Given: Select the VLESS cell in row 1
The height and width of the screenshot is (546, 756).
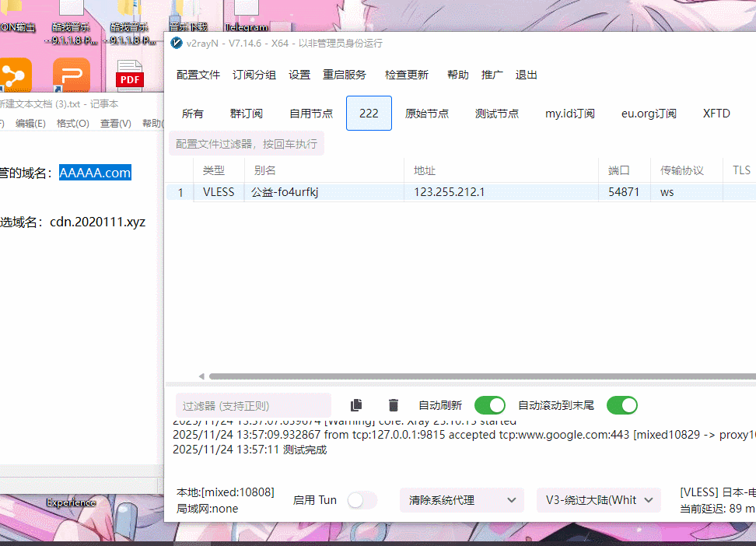Looking at the screenshot, I should (x=219, y=192).
